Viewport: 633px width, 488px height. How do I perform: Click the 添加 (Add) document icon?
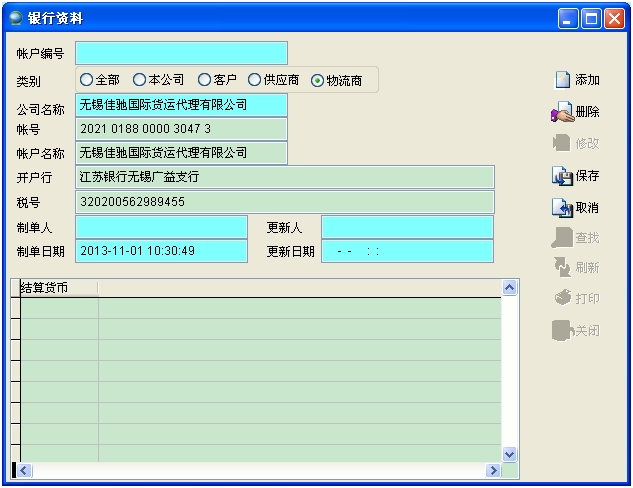coord(562,80)
